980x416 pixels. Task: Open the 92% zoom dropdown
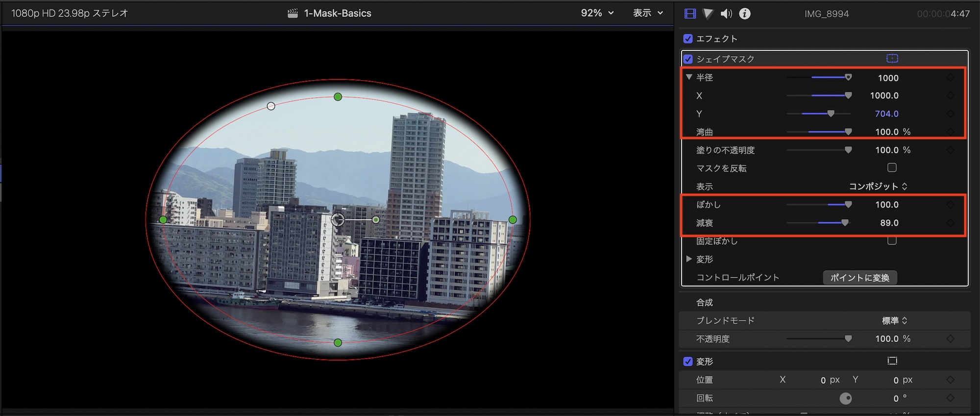pyautogui.click(x=597, y=13)
